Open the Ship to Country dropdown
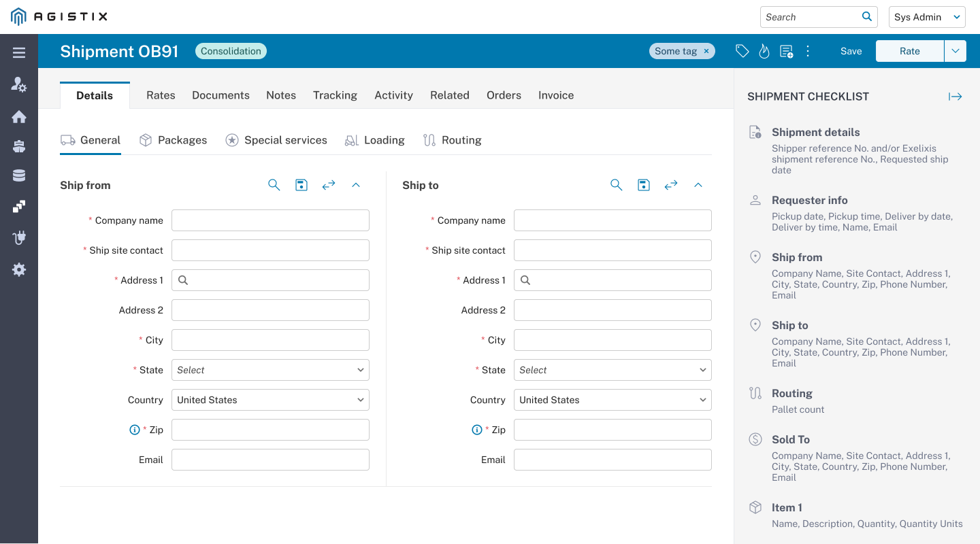Viewport: 980px width, 544px height. [x=612, y=400]
